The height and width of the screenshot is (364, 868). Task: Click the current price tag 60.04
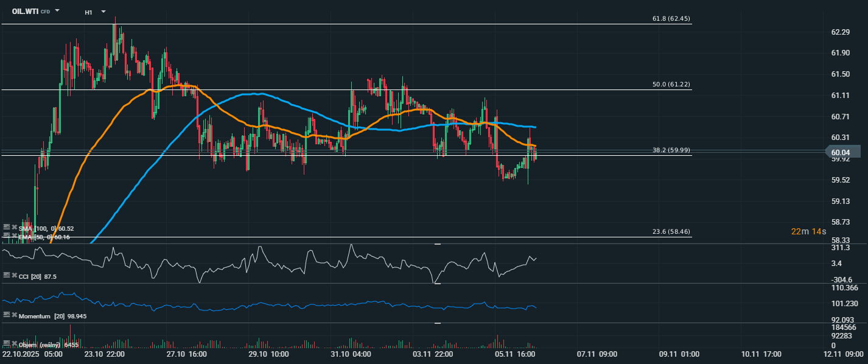click(842, 152)
